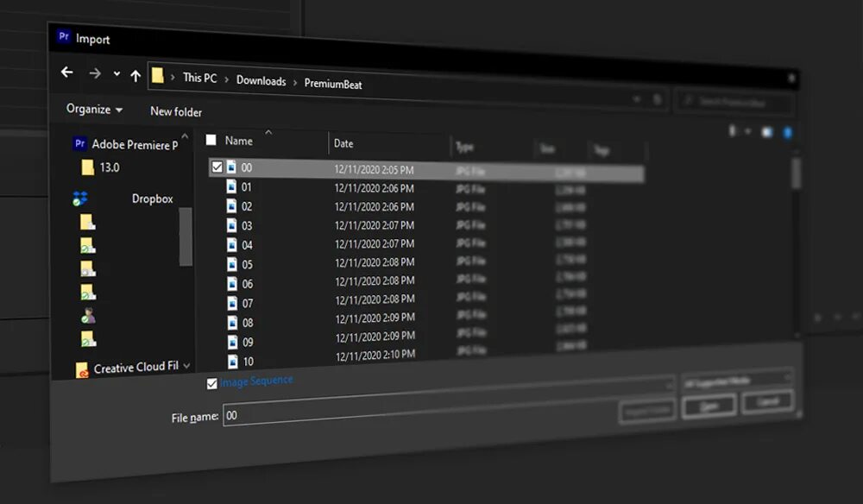Click the Image Sequence label

tap(256, 381)
